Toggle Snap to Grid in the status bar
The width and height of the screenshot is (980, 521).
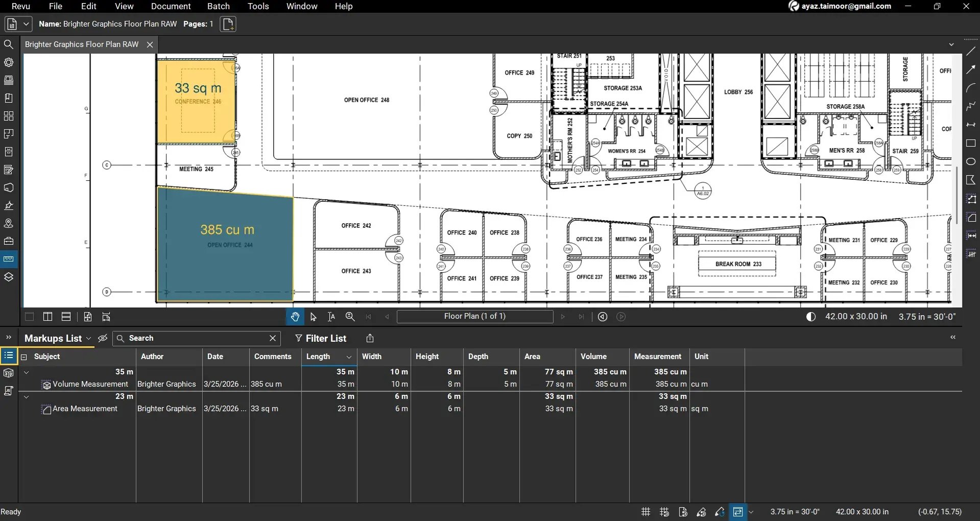point(664,511)
